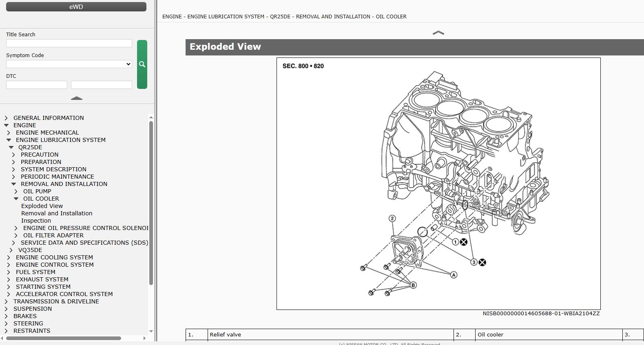
Task: Expand ENGINE MECHANICAL tree node
Action: click(x=9, y=133)
